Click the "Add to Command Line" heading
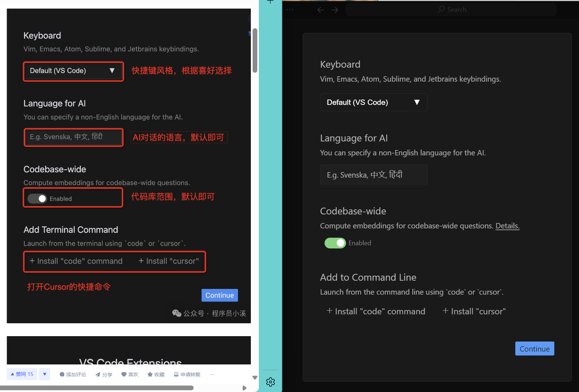579x392 pixels. (368, 277)
